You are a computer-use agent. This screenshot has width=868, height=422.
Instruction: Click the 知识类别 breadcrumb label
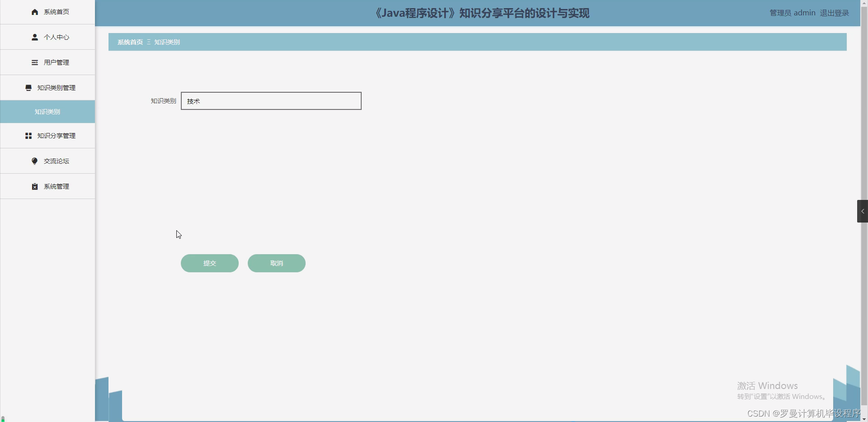pos(167,42)
